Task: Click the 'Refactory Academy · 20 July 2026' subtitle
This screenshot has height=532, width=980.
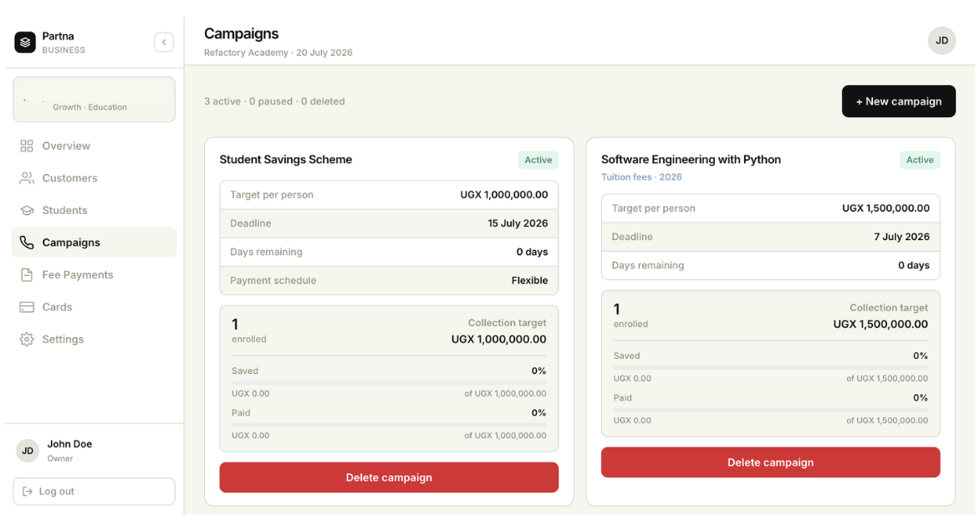Action: click(278, 53)
